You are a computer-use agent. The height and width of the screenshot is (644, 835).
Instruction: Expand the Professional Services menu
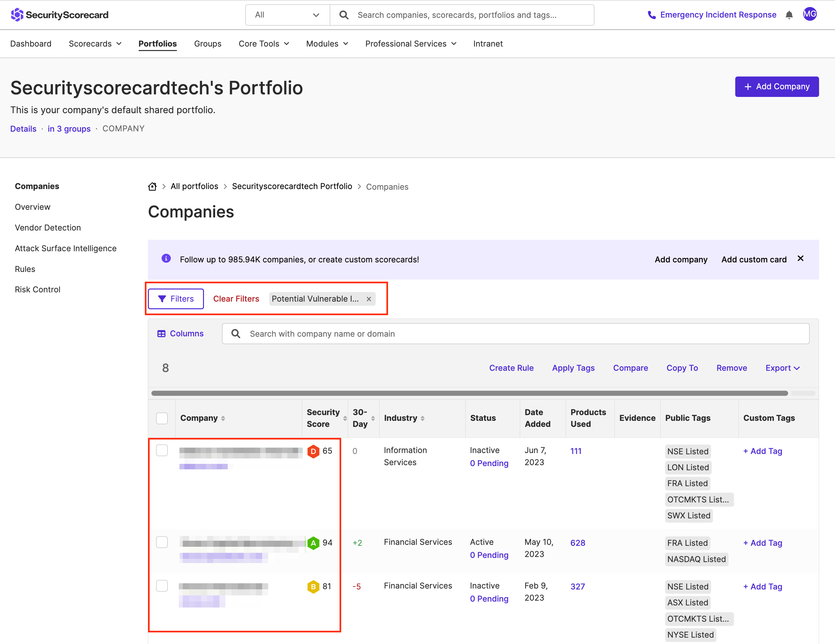point(411,44)
